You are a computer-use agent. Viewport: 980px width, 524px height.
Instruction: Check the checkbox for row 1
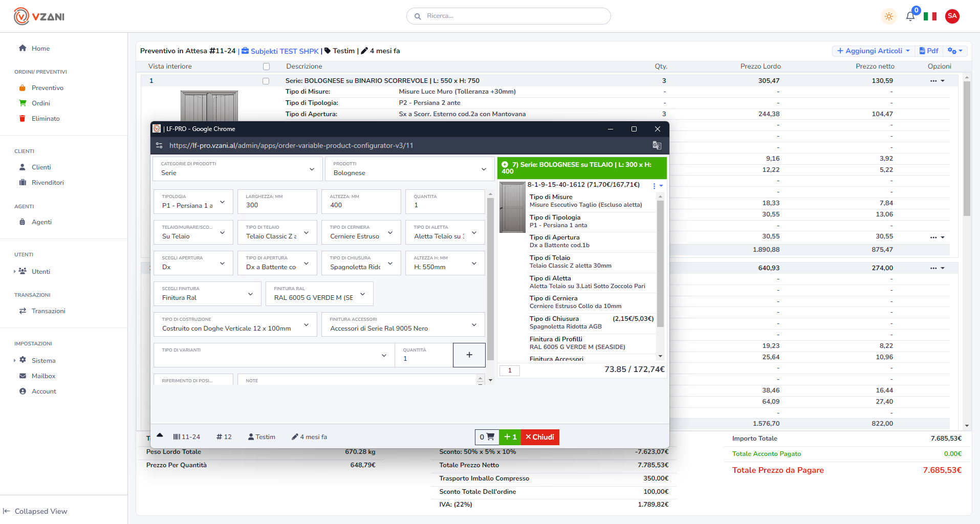266,81
